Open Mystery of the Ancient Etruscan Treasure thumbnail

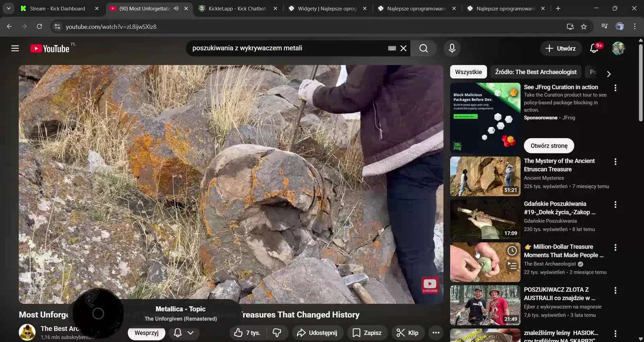coord(485,176)
